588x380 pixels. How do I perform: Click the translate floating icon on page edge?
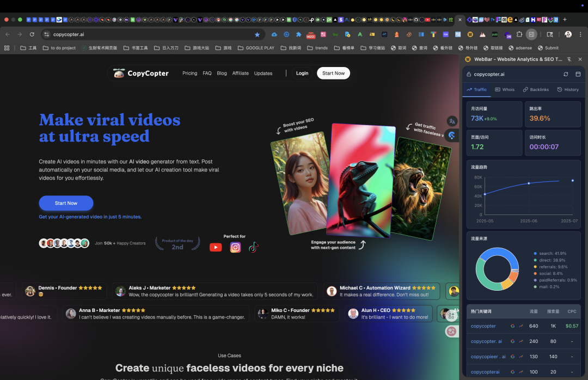[452, 121]
